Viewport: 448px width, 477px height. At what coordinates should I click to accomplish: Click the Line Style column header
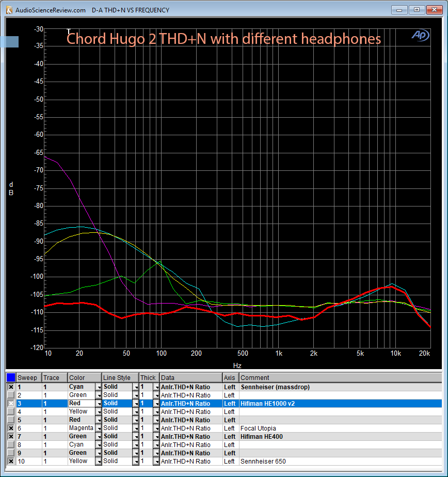pyautogui.click(x=120, y=377)
